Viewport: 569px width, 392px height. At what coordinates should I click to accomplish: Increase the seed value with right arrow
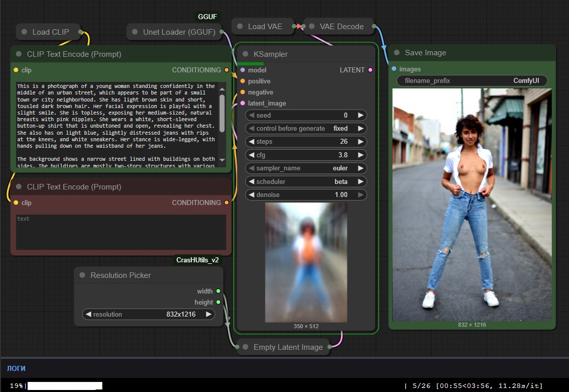pos(360,115)
